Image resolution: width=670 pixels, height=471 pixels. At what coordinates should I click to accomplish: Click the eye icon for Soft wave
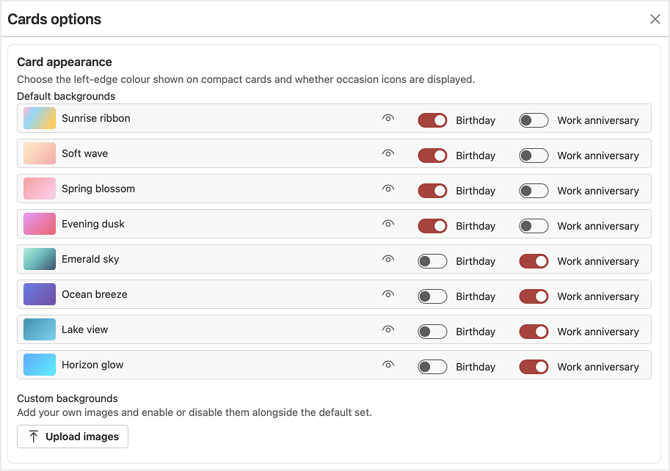[x=388, y=154]
